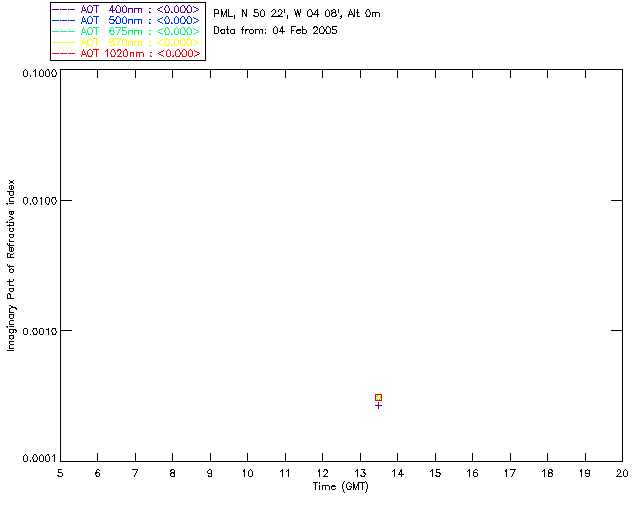Click the red square data marker
640x512 pixels.
(378, 397)
